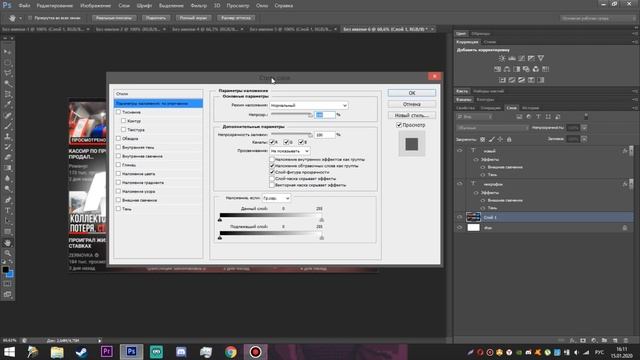Enable the Наложение градиента checkbox

[x=118, y=182]
